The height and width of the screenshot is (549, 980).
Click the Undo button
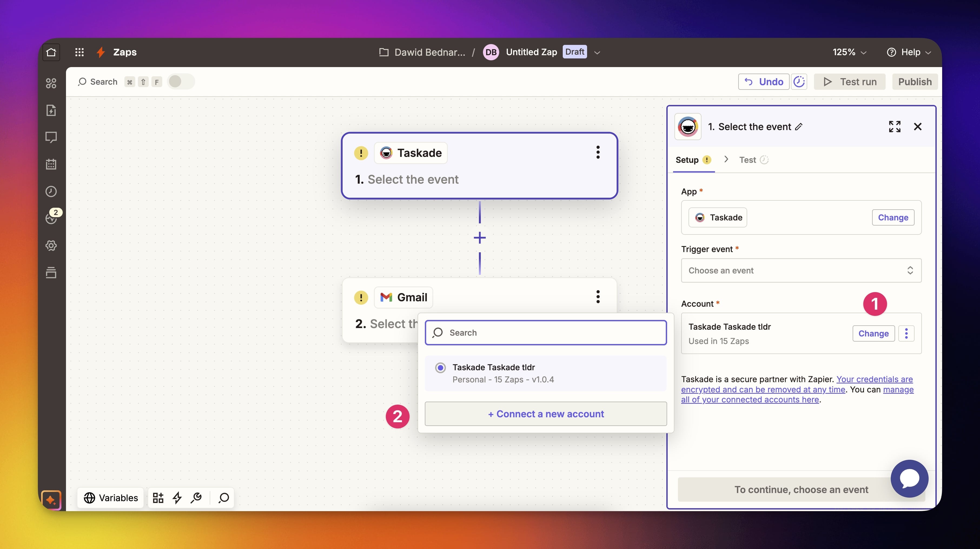[x=764, y=82]
